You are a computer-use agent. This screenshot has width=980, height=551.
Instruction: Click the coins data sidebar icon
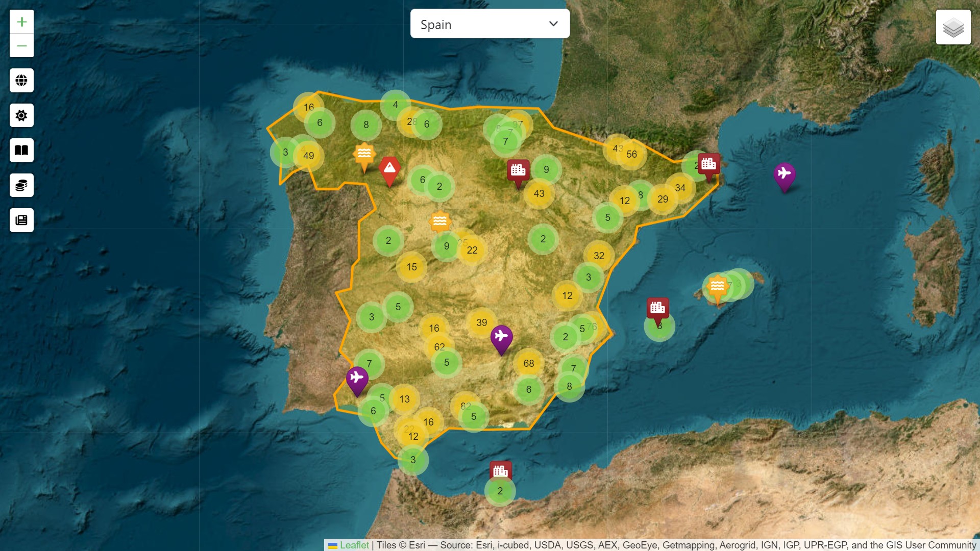point(21,185)
